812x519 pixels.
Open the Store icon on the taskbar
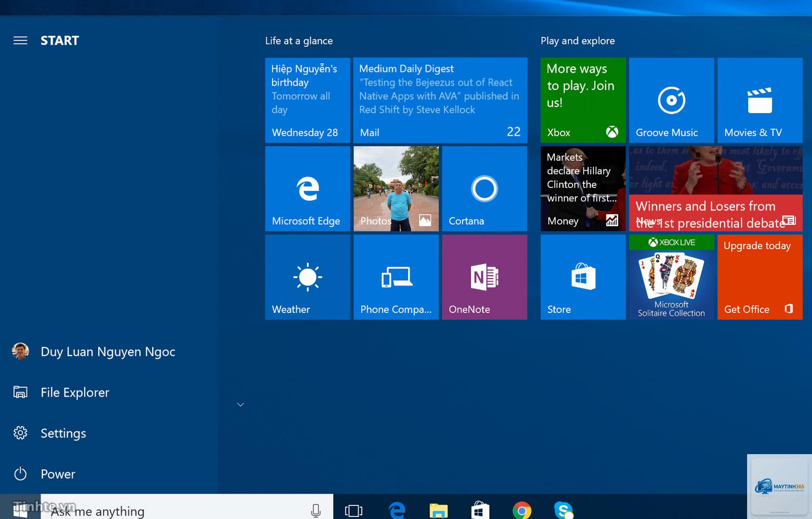coord(480,511)
